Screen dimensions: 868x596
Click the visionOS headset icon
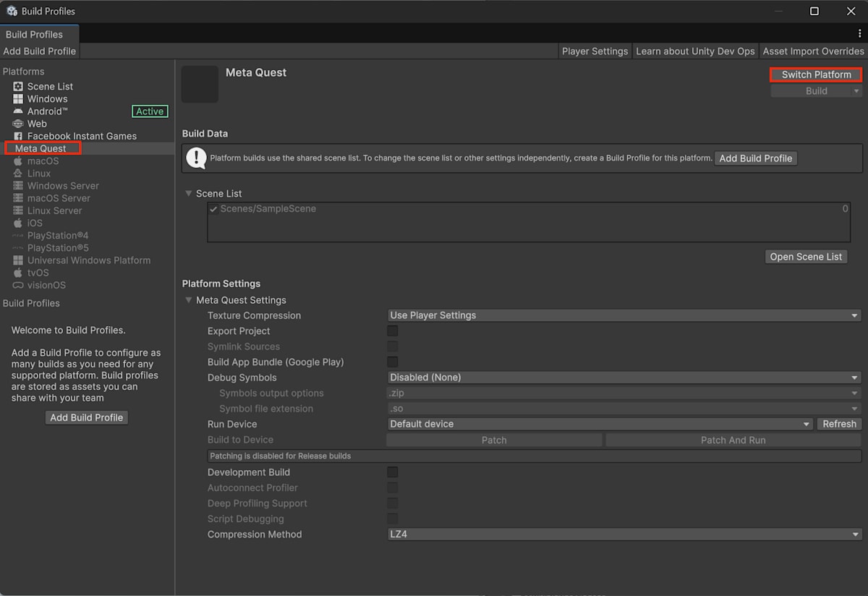pyautogui.click(x=18, y=285)
